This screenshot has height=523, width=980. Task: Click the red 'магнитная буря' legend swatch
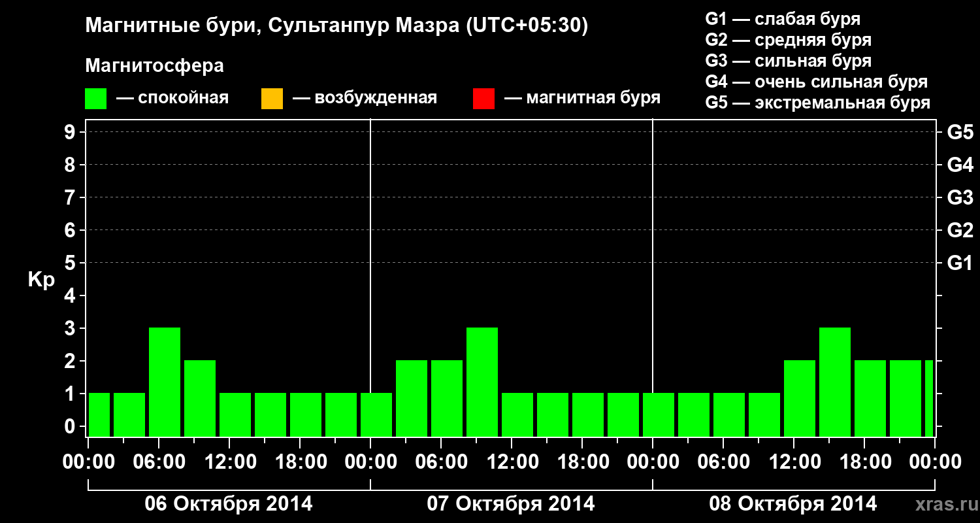point(483,99)
